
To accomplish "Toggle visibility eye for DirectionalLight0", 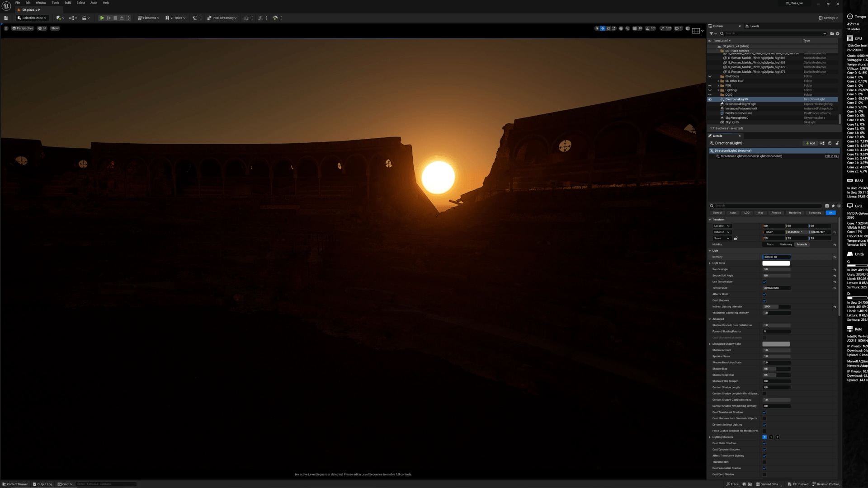I will pos(710,99).
